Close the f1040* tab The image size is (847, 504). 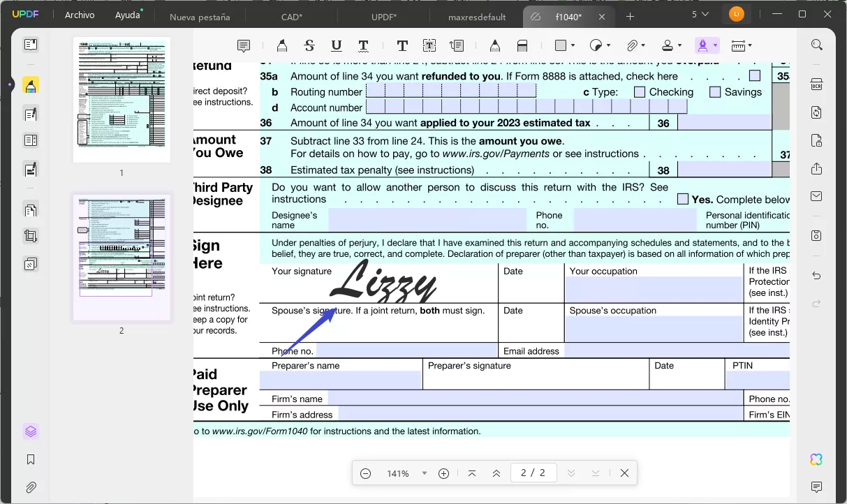click(603, 17)
